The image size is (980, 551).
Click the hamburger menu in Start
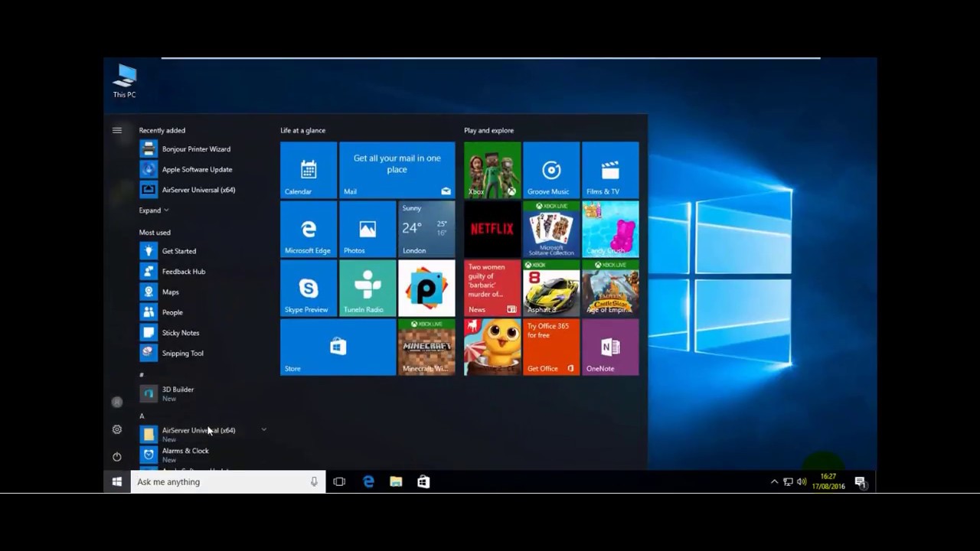[117, 130]
